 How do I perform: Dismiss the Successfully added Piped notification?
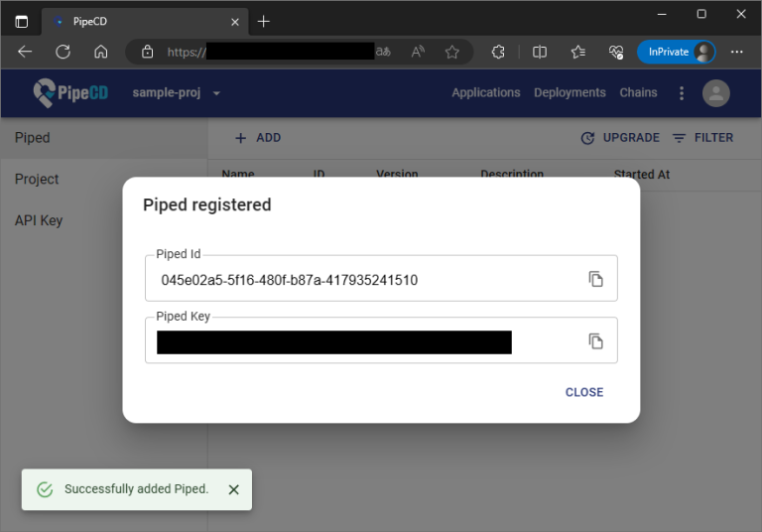(x=233, y=489)
